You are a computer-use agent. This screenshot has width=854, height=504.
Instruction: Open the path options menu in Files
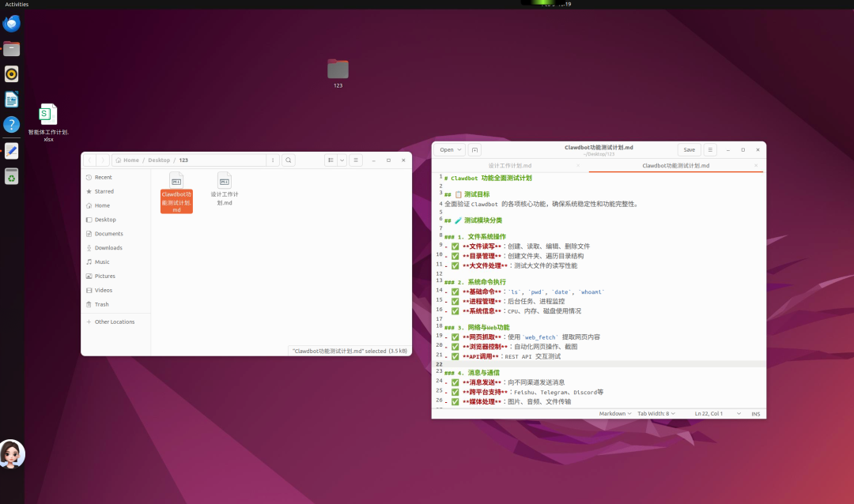click(273, 160)
